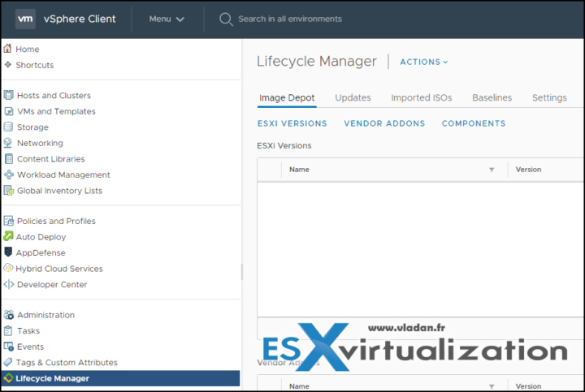Click the Content Libraries icon

[x=9, y=159]
